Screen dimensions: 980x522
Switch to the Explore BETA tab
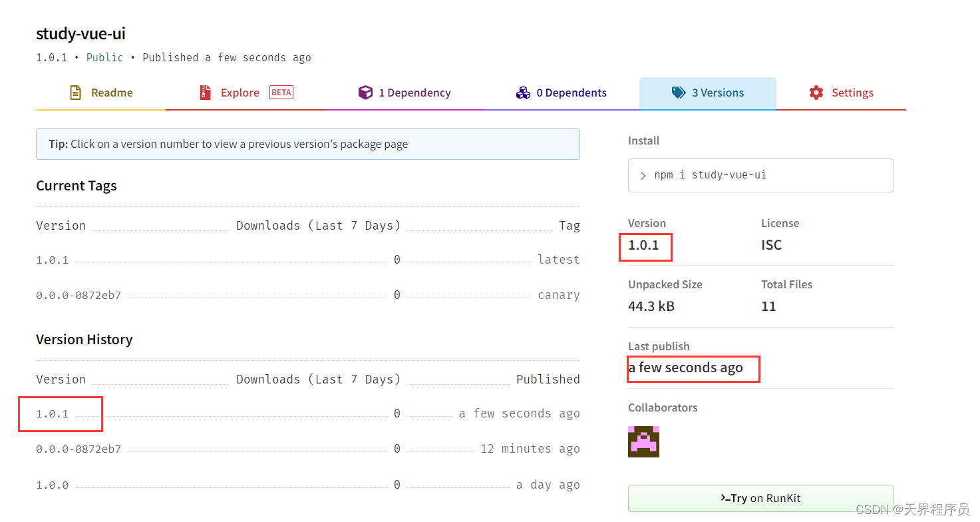tap(246, 93)
